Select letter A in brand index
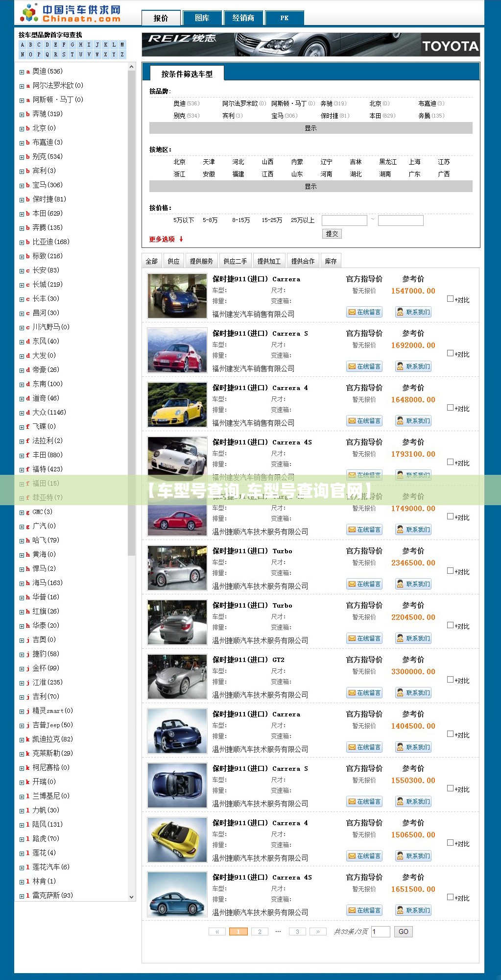 (x=23, y=45)
